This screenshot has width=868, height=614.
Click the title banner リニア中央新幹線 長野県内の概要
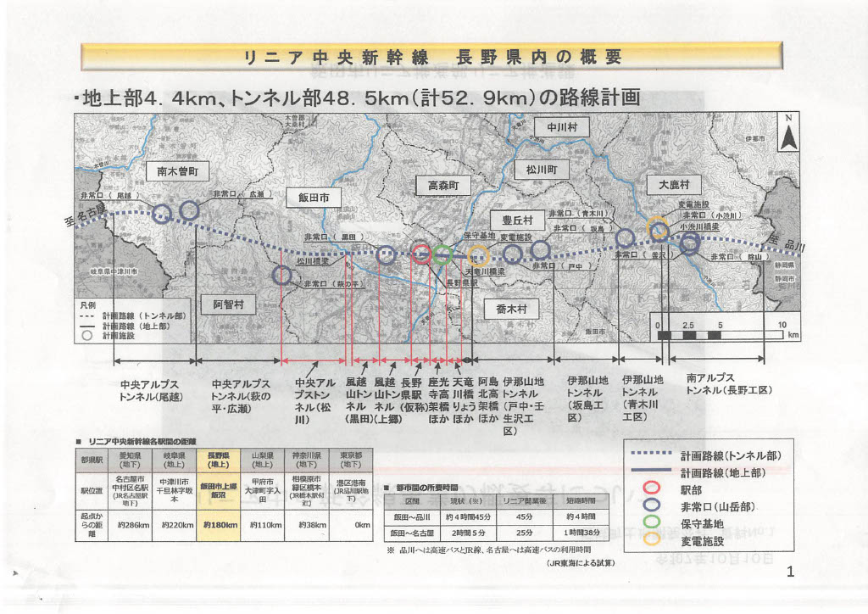[432, 57]
